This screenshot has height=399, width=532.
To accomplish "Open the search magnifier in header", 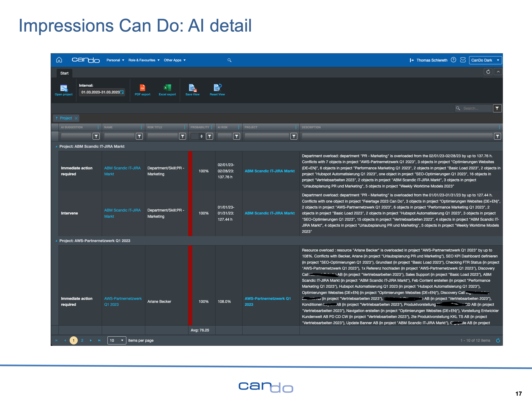I will (x=229, y=60).
